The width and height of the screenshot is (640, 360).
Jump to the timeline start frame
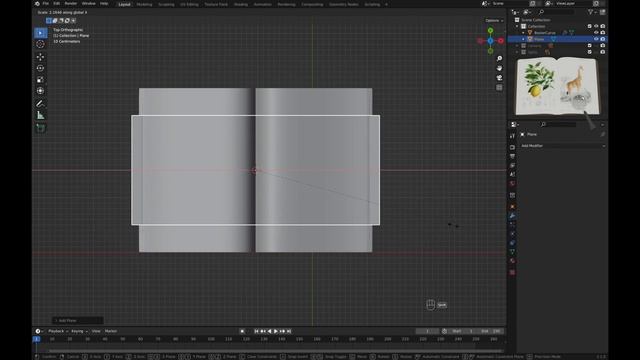click(x=256, y=331)
